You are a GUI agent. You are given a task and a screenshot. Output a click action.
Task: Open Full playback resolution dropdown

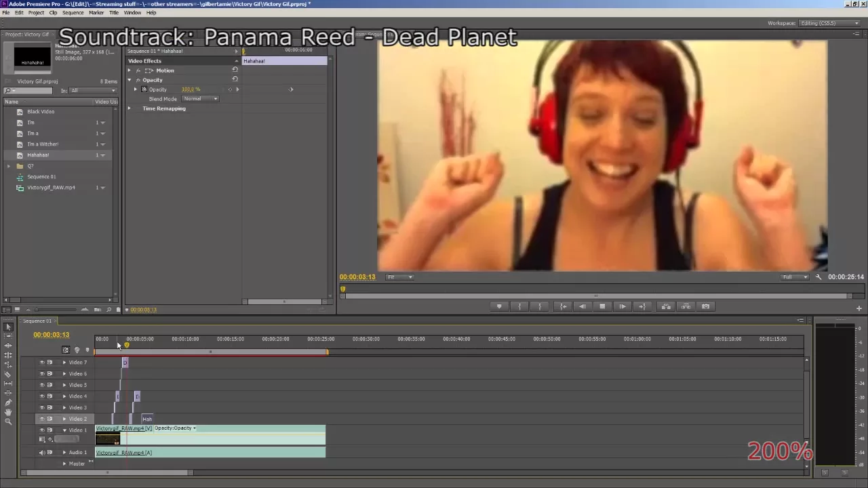(x=795, y=277)
